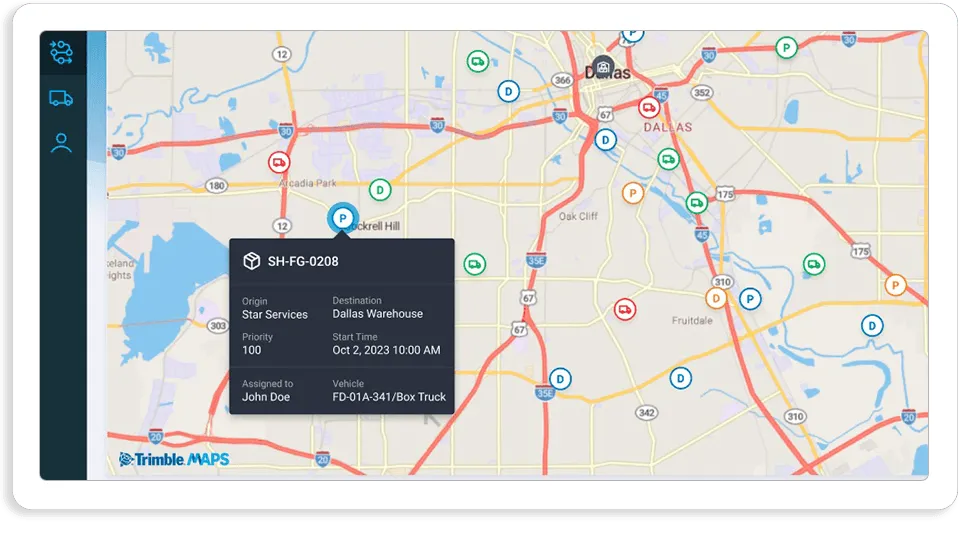Click the Fruitdale map label

point(692,320)
